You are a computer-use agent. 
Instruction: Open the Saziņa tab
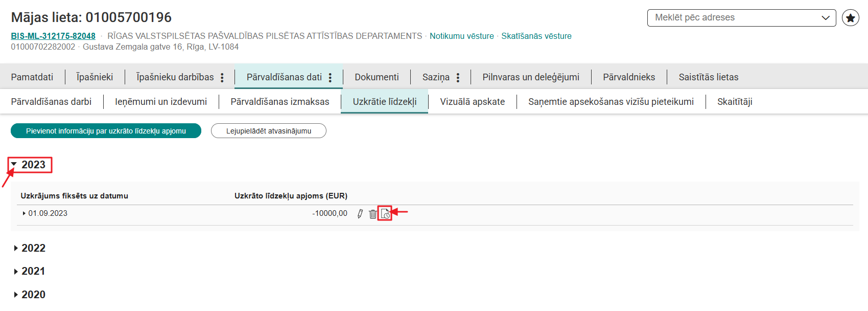click(436, 77)
